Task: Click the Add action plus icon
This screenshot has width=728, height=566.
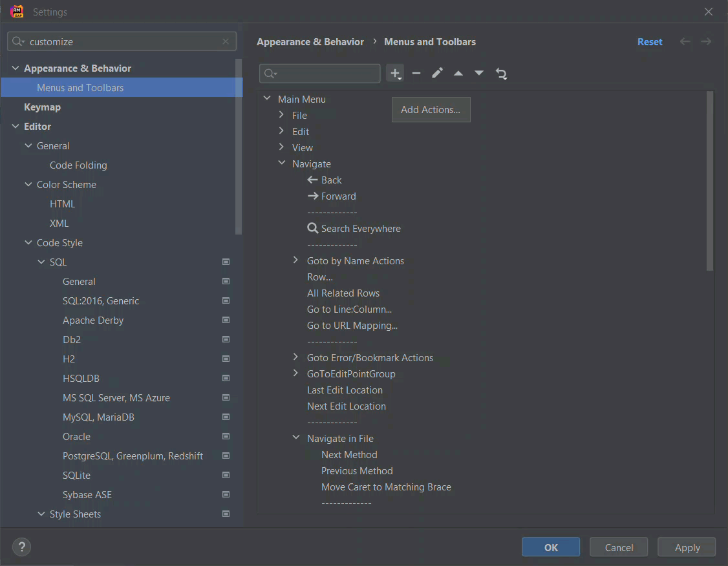Action: [x=395, y=73]
